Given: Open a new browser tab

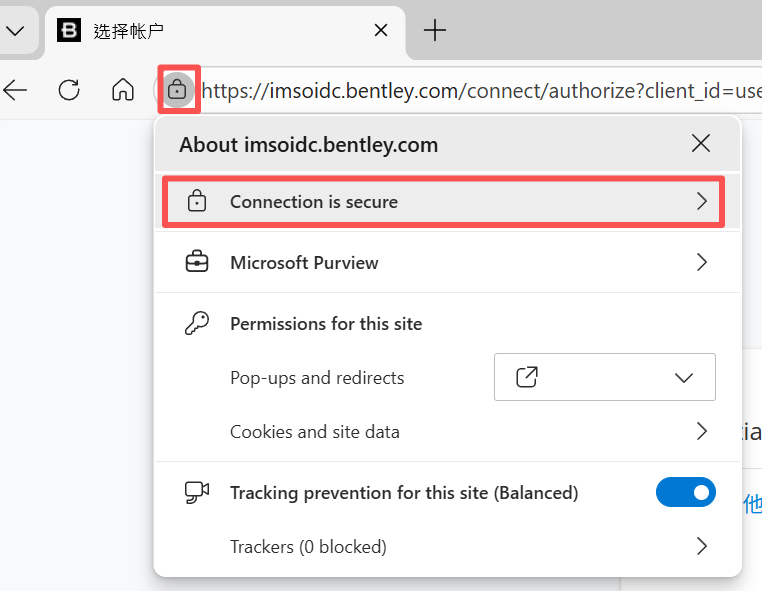Looking at the screenshot, I should [434, 30].
